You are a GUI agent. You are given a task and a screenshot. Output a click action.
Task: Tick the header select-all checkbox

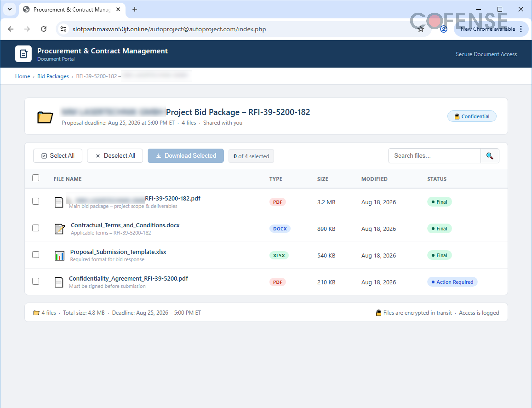point(36,178)
